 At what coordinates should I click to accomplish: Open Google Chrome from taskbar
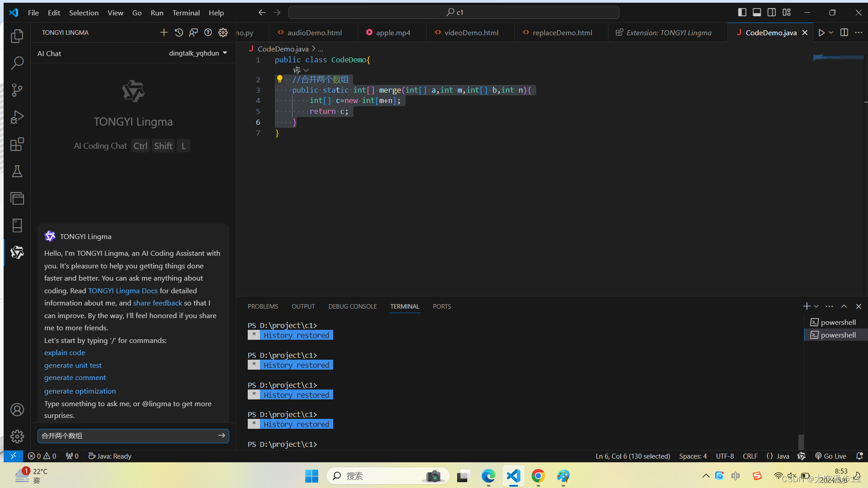[538, 476]
